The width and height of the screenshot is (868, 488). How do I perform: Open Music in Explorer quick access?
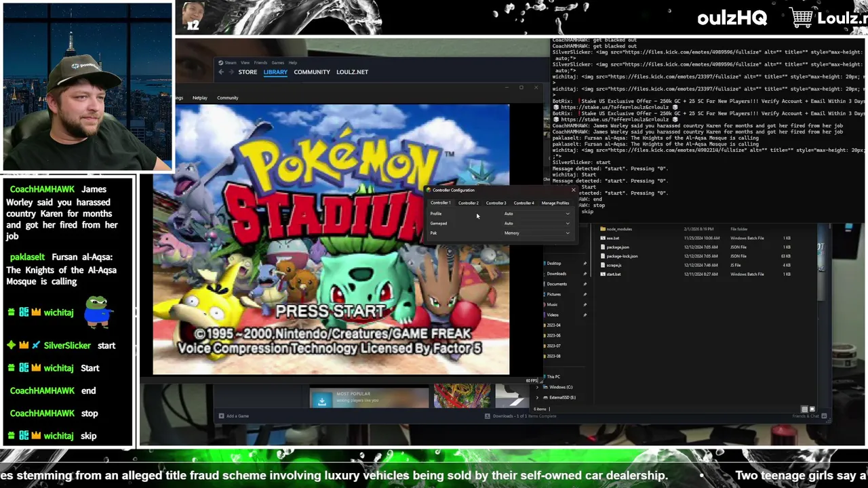[x=552, y=304]
